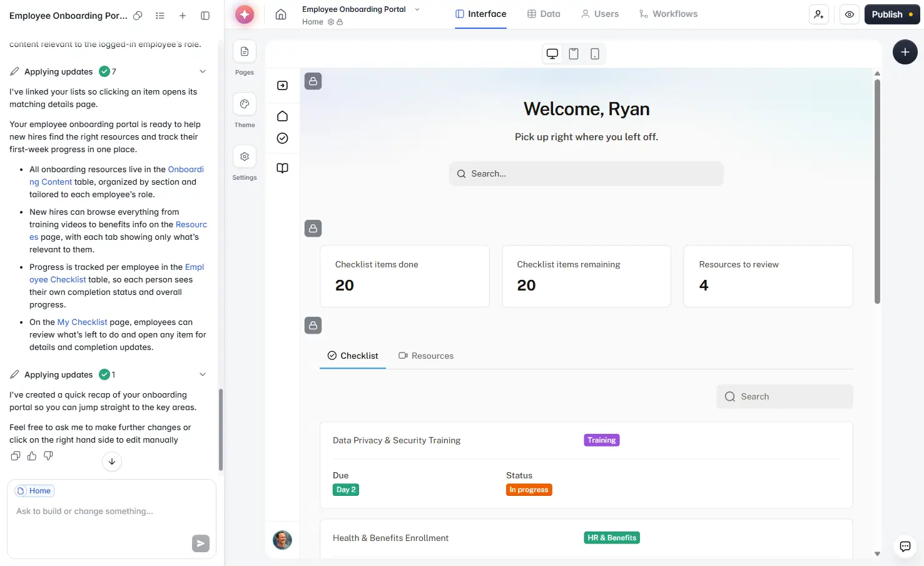Click the invite user icon
The width and height of the screenshot is (924, 566).
(x=819, y=14)
